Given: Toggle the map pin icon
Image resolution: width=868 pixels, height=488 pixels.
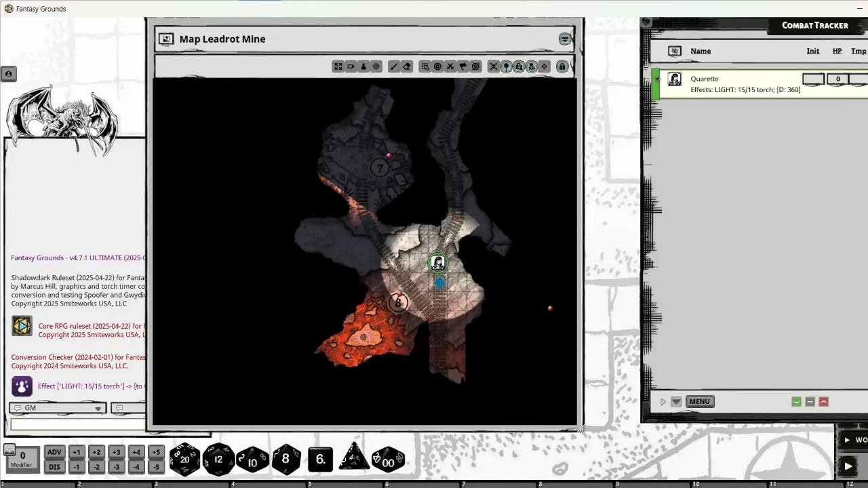Looking at the screenshot, I should (x=506, y=66).
